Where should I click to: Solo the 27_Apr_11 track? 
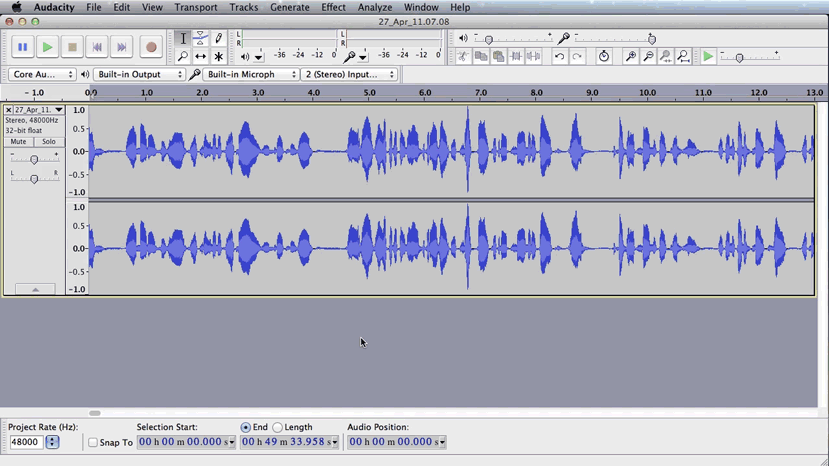click(x=48, y=142)
